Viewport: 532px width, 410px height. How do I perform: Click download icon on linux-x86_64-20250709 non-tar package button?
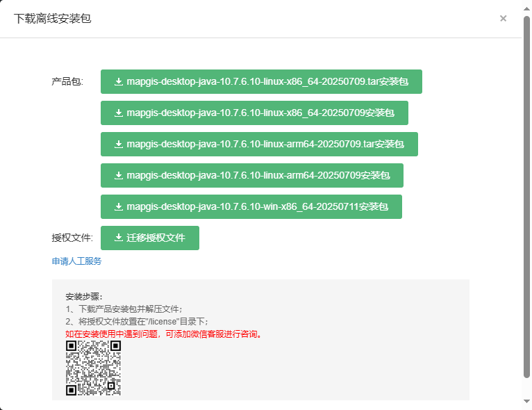(x=118, y=113)
